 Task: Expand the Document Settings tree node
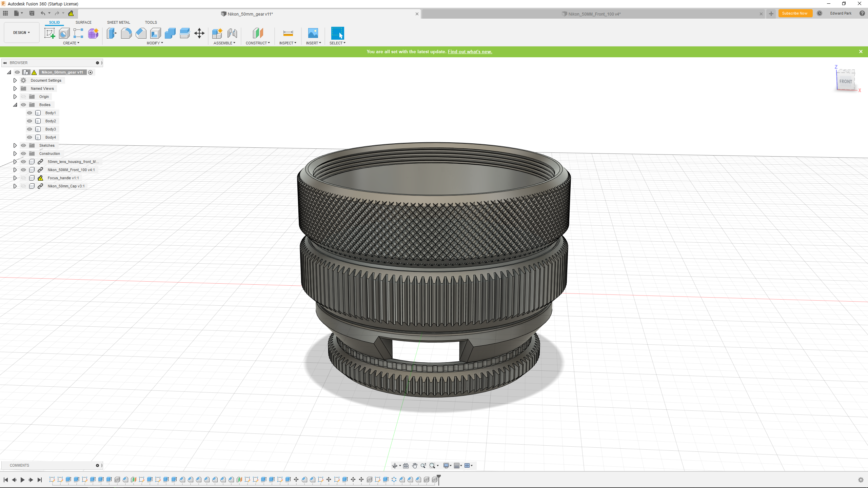15,80
